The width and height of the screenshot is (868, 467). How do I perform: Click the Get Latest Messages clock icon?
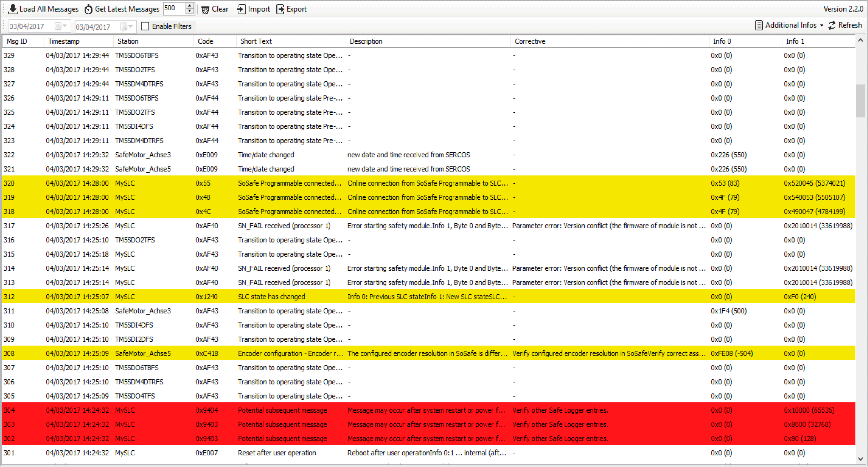point(88,9)
